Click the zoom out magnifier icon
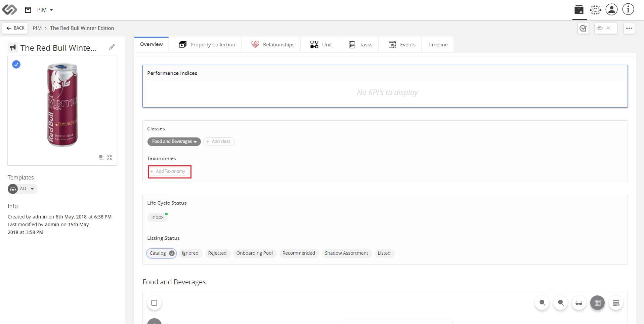The width and height of the screenshot is (644, 324). click(561, 303)
